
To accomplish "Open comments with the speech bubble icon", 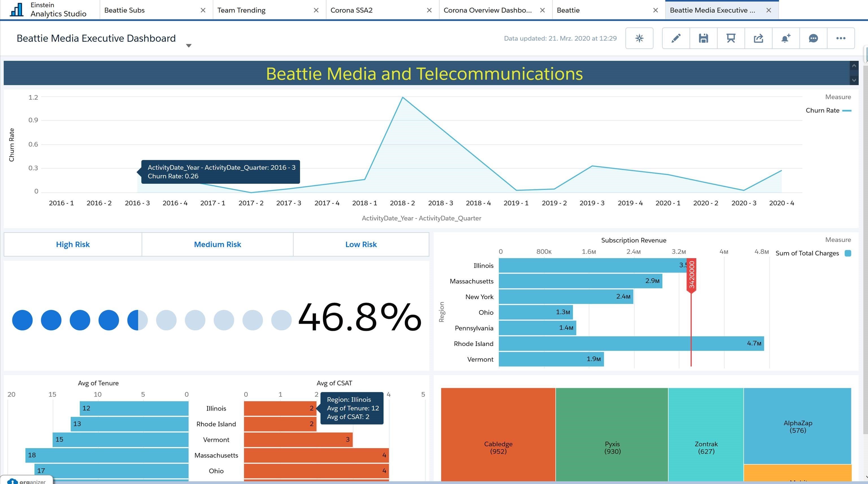I will pyautogui.click(x=813, y=38).
